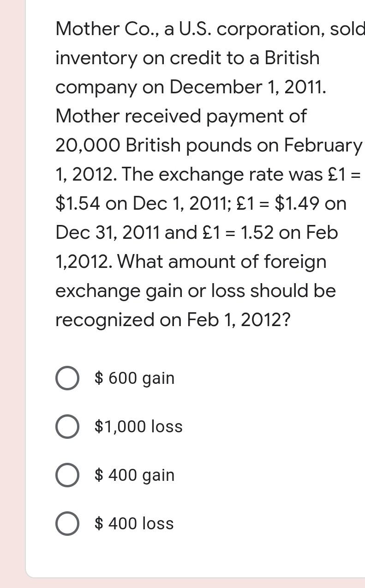This screenshot has height=588, width=365.
Task: Click the "$ 400 loss" answer label text
Action: [134, 524]
